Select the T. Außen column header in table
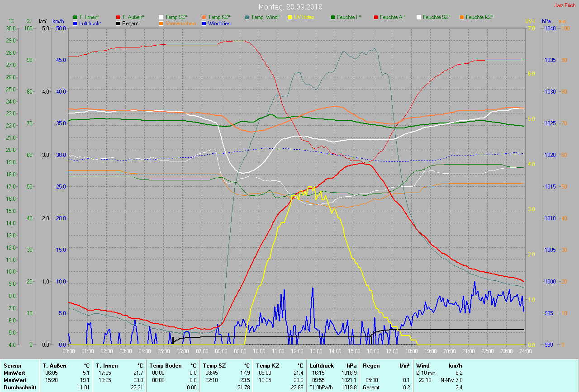 tap(56, 365)
